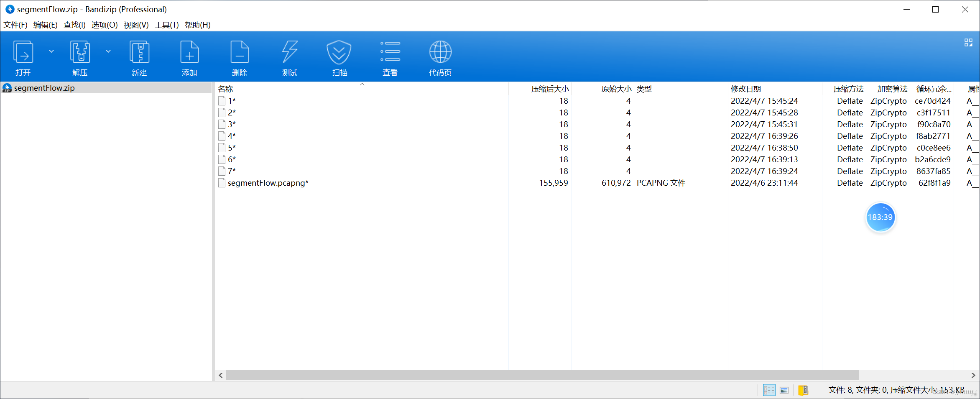This screenshot has height=399, width=980.
Task: Open an archive with the 打开 toolbar icon
Action: click(23, 58)
